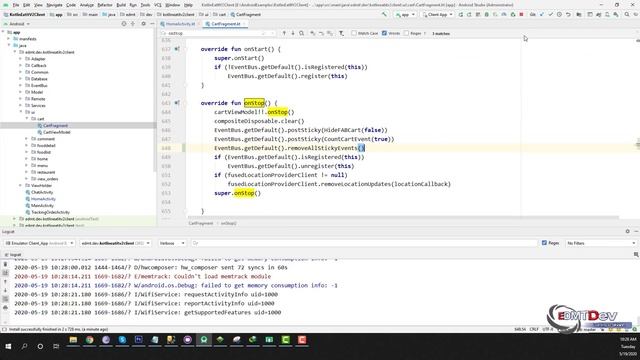Open the Build menu

[x=121, y=5]
